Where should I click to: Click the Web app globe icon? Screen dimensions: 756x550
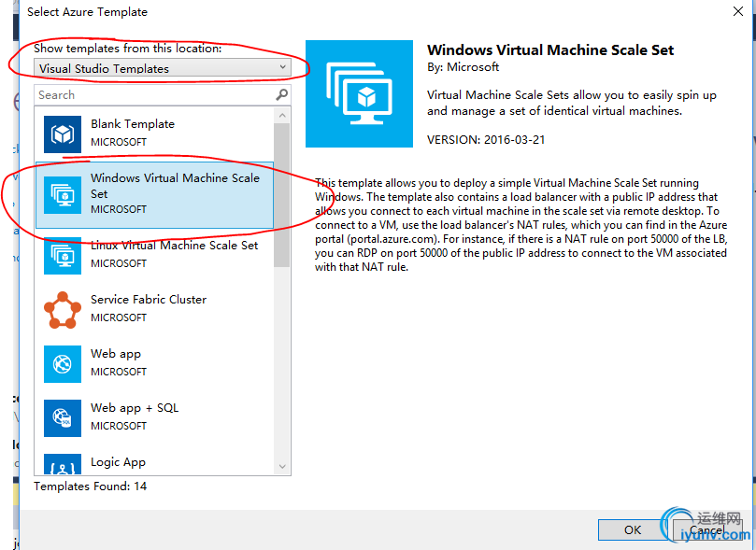tap(63, 364)
